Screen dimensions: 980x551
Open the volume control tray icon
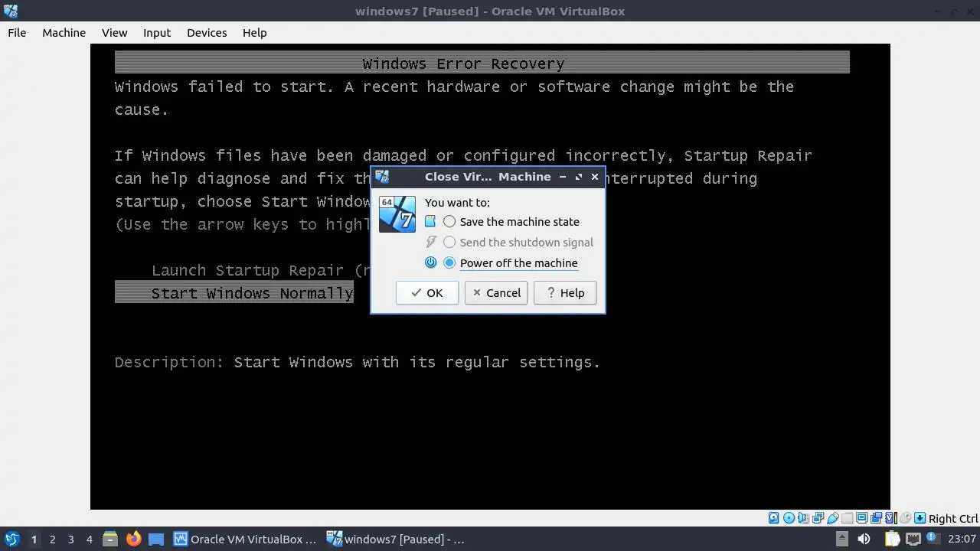tap(864, 539)
